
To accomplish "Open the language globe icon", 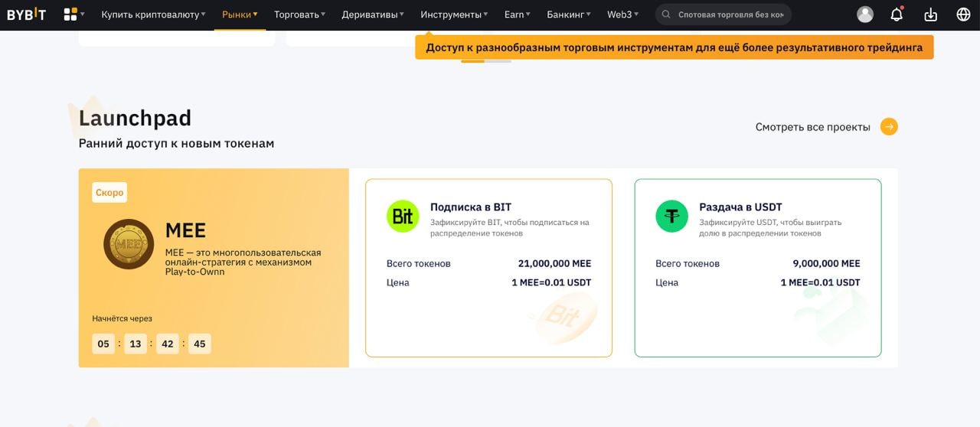I will click(963, 14).
